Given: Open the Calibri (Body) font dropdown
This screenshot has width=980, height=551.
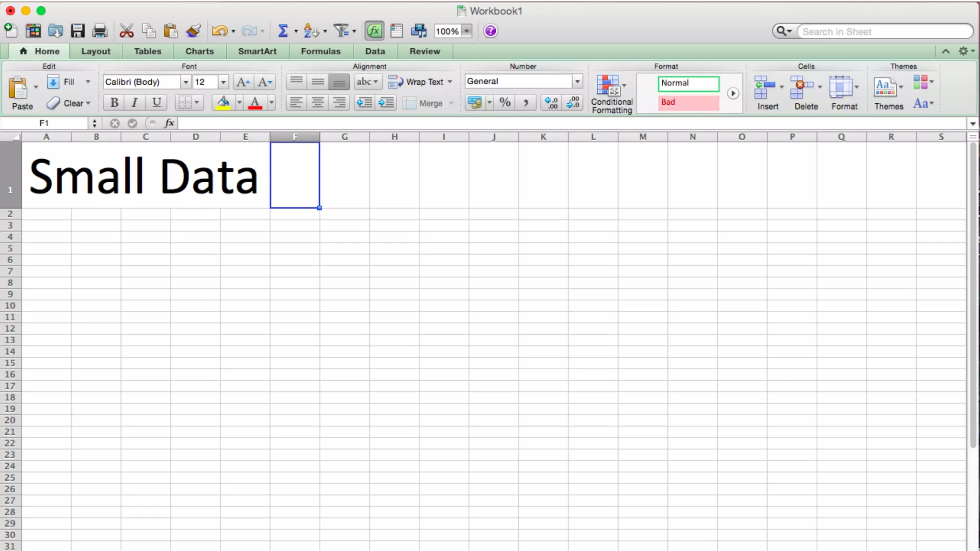Looking at the screenshot, I should (x=185, y=82).
